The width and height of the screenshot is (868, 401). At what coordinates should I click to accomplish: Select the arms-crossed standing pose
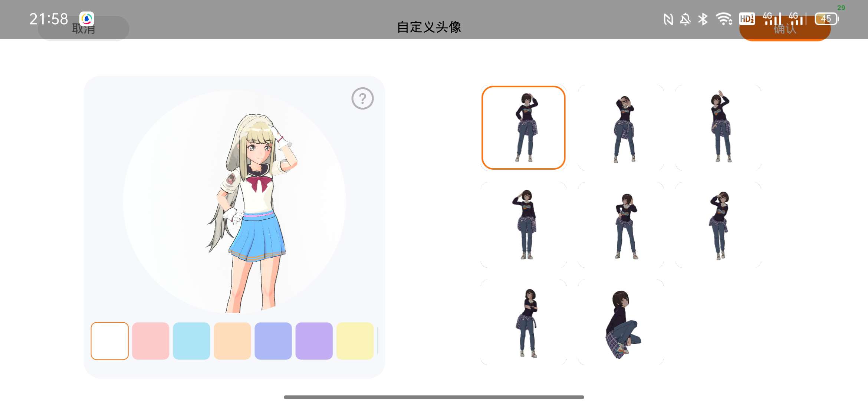(x=523, y=322)
